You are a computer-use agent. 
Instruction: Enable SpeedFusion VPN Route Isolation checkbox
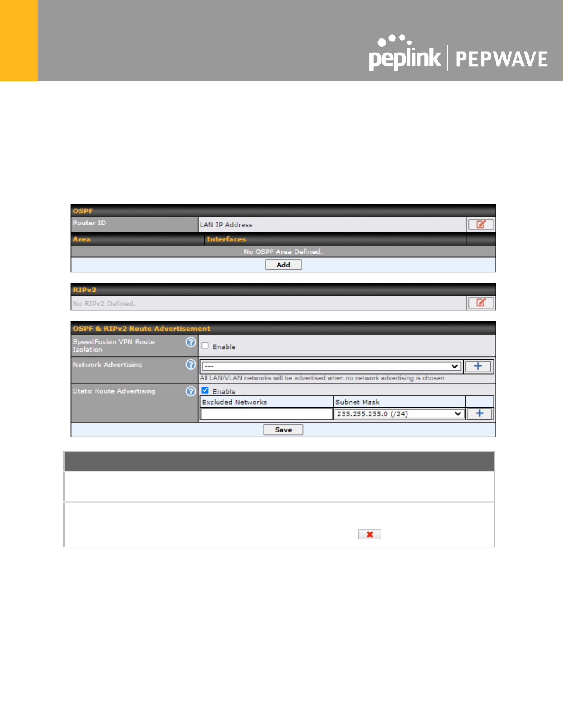205,346
